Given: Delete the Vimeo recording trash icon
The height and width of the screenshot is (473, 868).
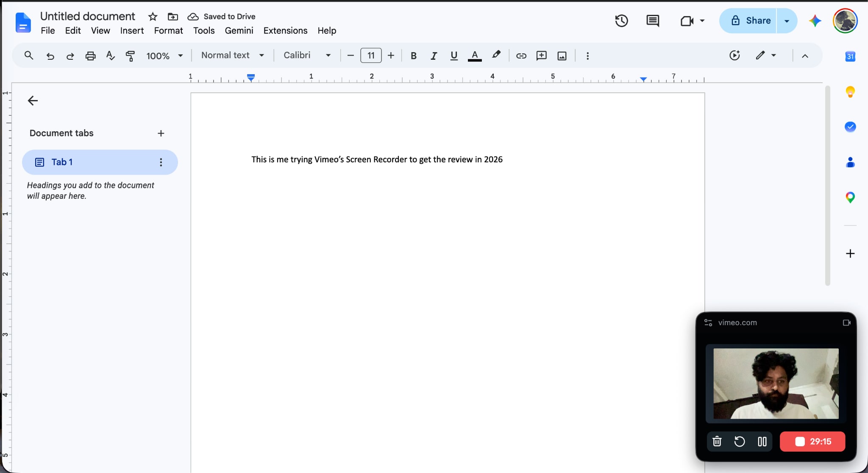Looking at the screenshot, I should (717, 442).
